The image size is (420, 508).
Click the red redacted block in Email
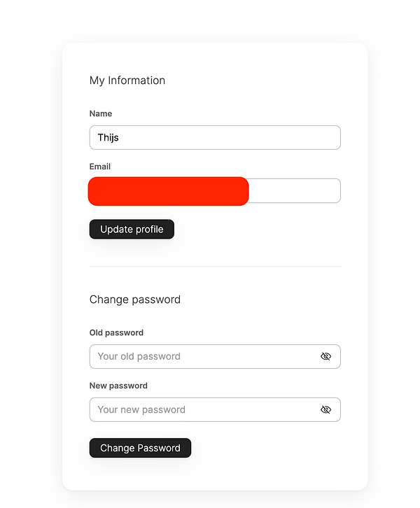point(168,191)
